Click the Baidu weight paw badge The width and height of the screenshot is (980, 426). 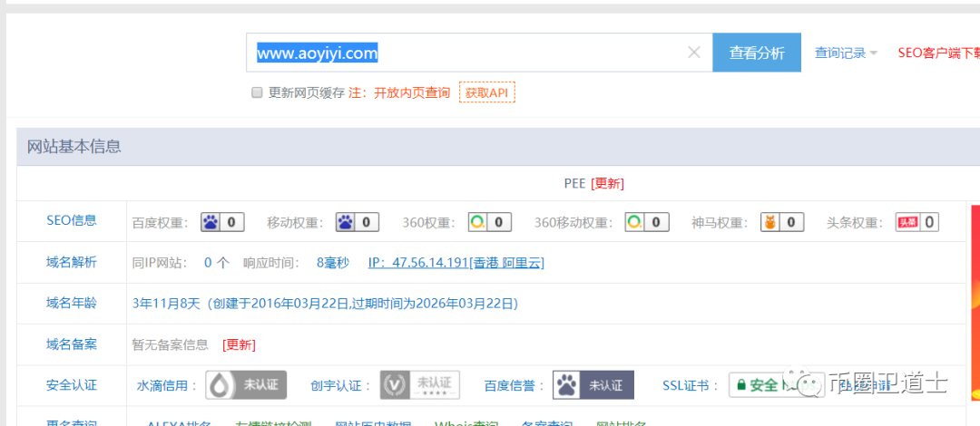[222, 222]
